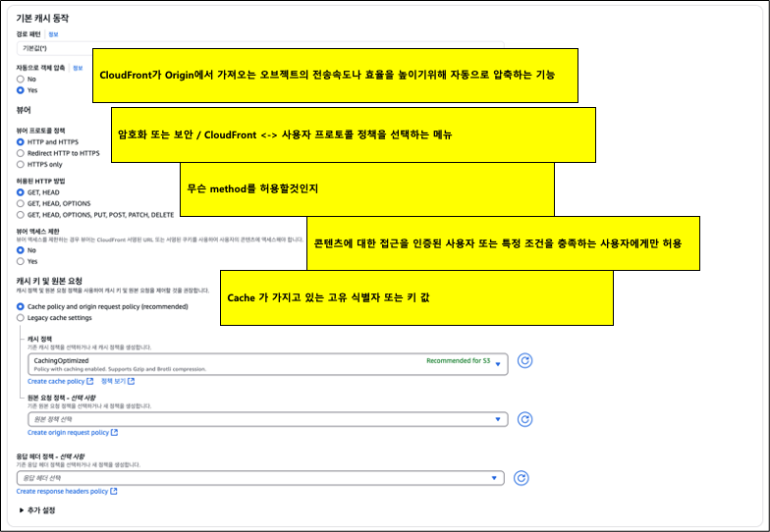Screen dimensions: 770x532
Task: Select Legacy cache settings option
Action: [x=20, y=318]
